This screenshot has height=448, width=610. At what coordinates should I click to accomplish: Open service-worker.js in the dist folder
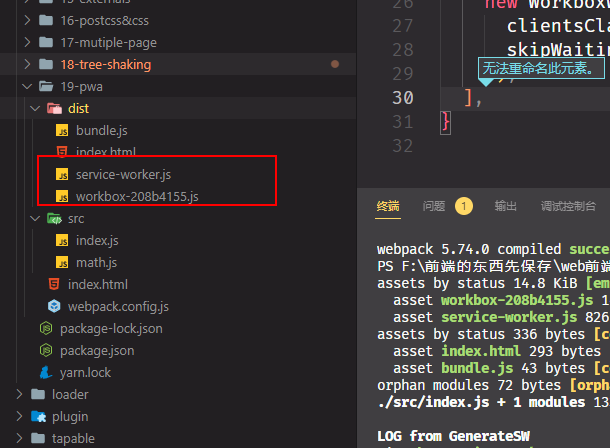pyautogui.click(x=123, y=174)
